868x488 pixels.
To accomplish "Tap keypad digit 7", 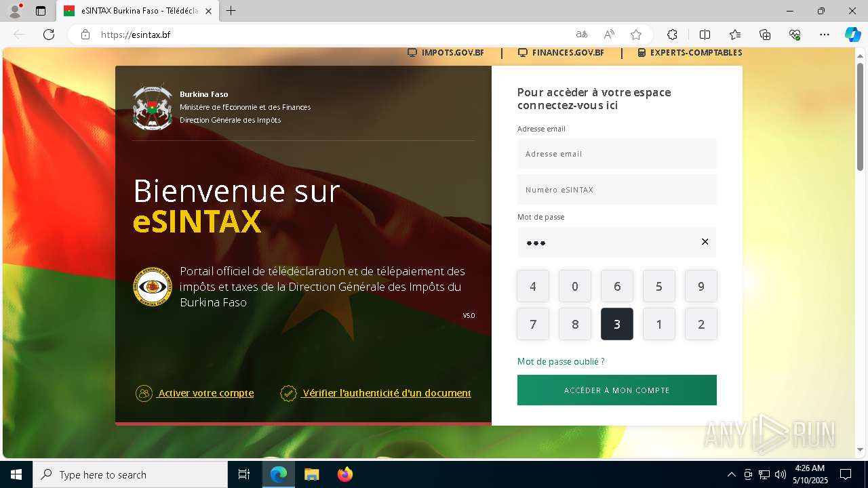I will 533,324.
